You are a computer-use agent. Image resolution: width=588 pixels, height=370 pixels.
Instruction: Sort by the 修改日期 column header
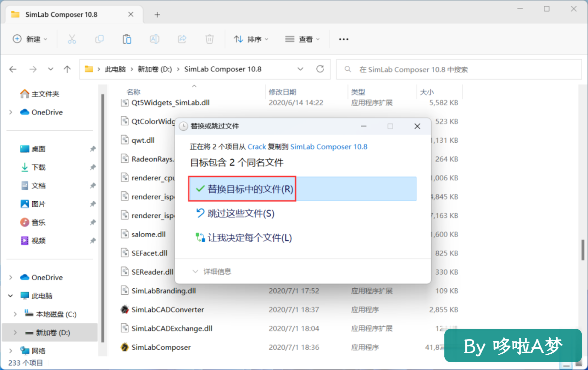pyautogui.click(x=282, y=92)
